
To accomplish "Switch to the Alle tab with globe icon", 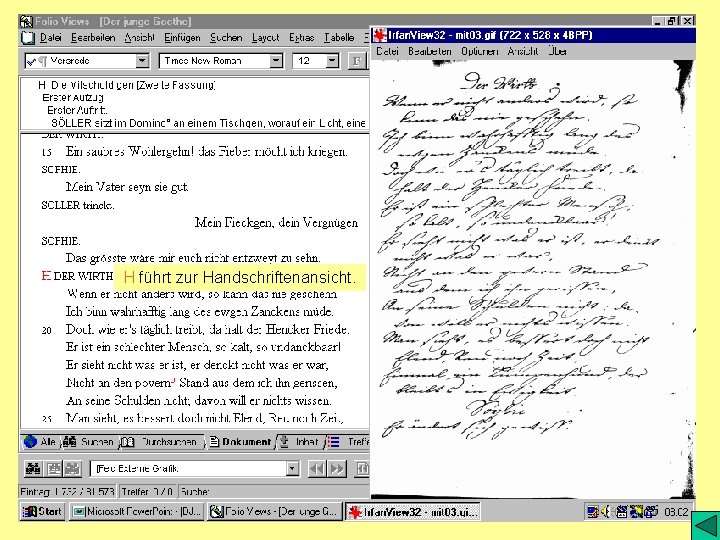I will (x=40, y=442).
